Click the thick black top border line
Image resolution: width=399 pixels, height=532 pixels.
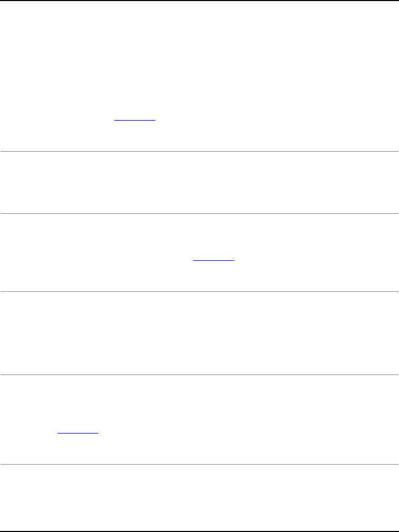[200, 1]
